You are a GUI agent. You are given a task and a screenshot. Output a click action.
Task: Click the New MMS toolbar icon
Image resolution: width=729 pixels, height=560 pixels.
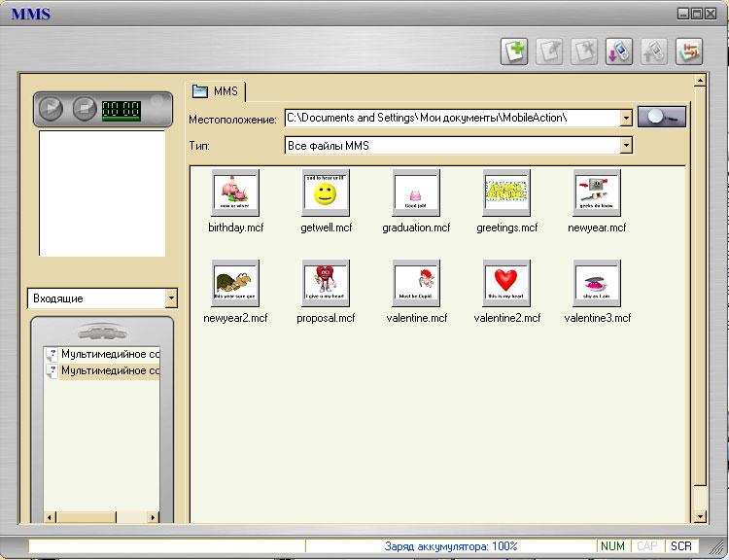514,52
